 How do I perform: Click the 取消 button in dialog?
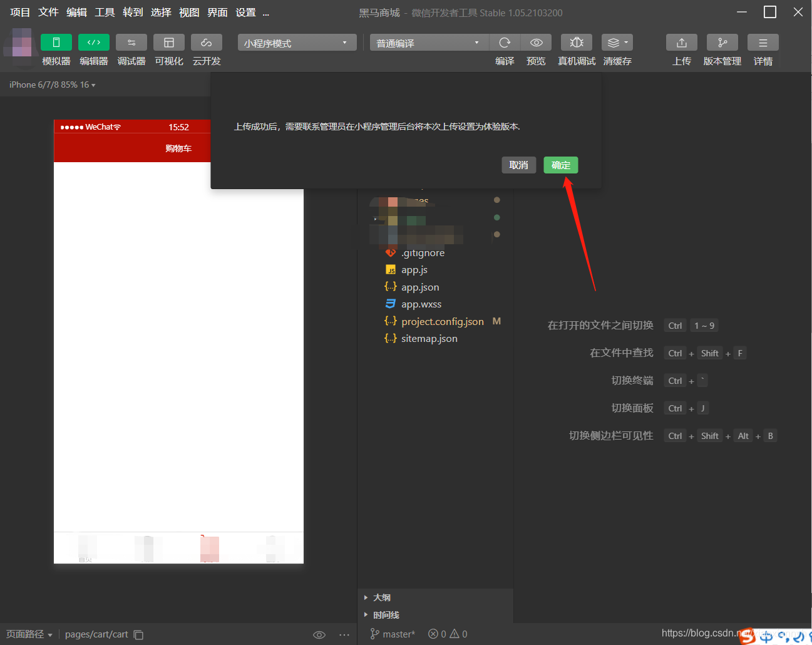pos(519,165)
